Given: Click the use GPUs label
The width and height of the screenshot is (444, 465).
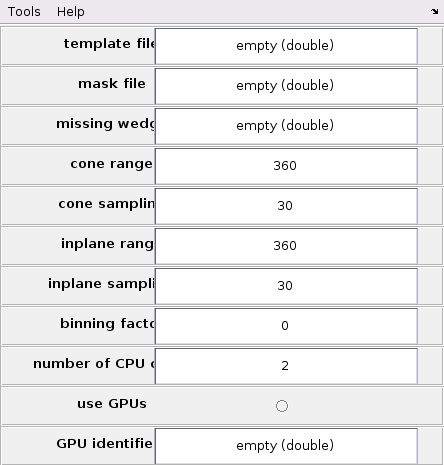Looking at the screenshot, I should (x=112, y=403).
